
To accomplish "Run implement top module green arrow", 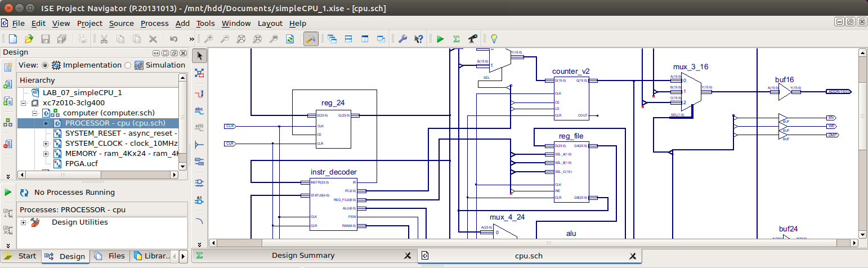I will click(440, 39).
